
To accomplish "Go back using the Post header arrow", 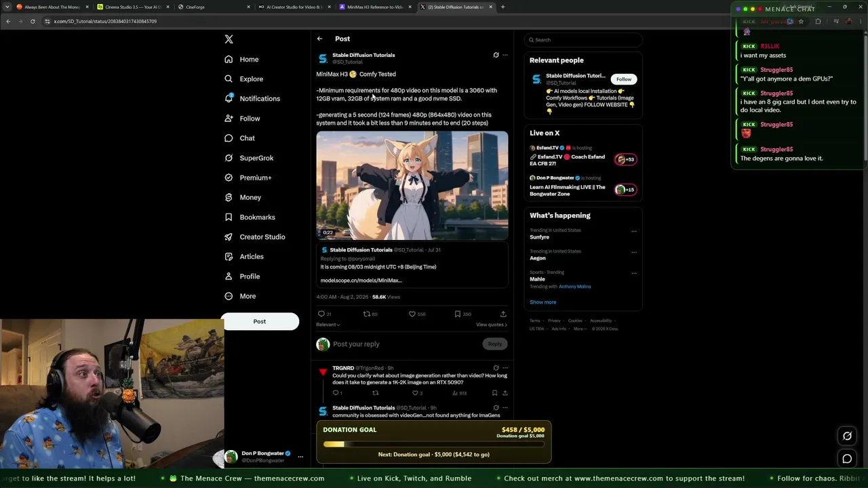I will [x=320, y=39].
